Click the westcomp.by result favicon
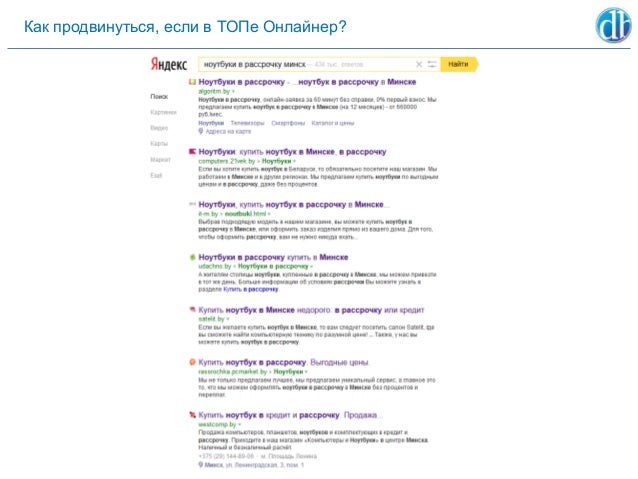Screen dimensions: 638x479 (x=192, y=415)
